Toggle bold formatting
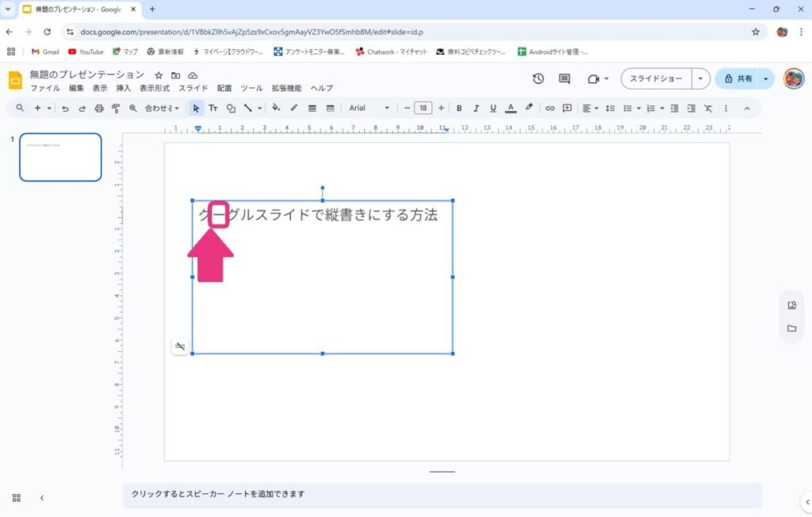This screenshot has width=812, height=517. click(x=459, y=109)
